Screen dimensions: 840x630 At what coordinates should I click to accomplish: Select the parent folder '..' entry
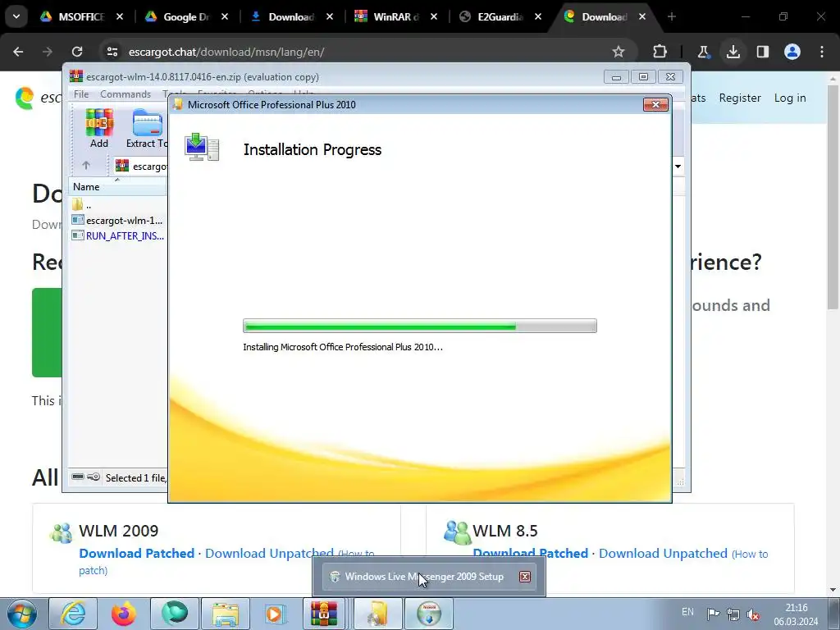pos(81,204)
